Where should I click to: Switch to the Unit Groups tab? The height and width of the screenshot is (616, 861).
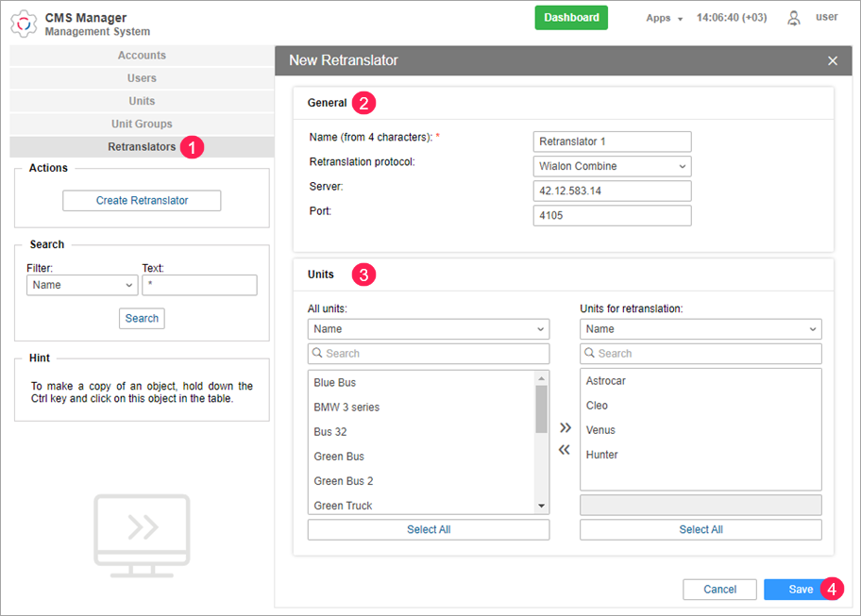142,124
